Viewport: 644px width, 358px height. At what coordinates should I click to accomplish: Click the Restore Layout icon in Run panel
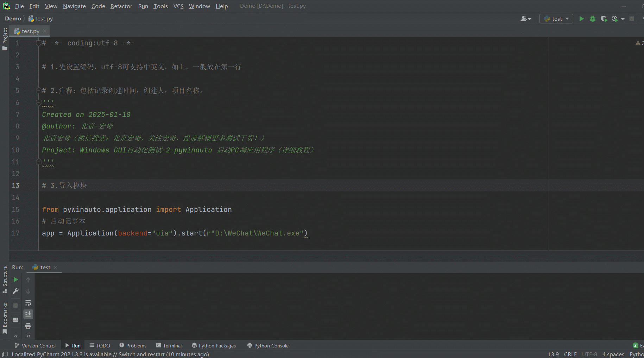[x=15, y=320]
